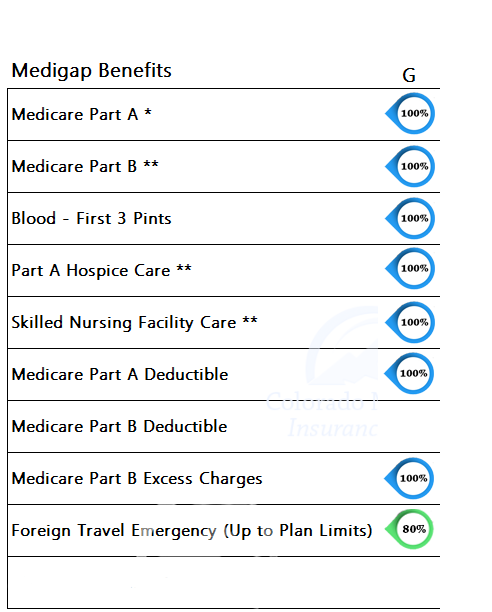Select the Medicare Part B ** label
The image size is (492, 612).
[85, 166]
